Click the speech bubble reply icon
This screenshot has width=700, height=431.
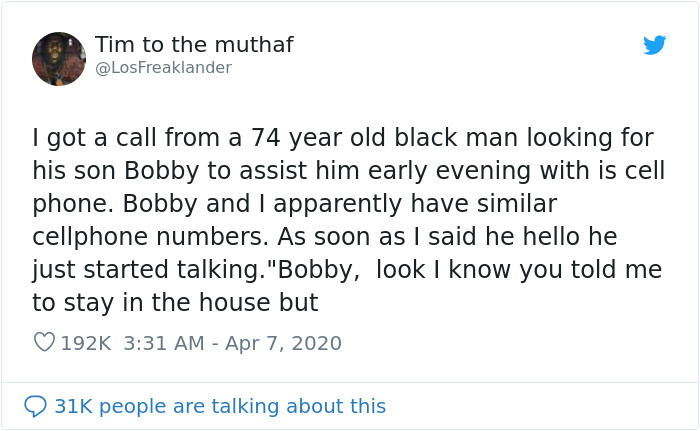(35, 406)
